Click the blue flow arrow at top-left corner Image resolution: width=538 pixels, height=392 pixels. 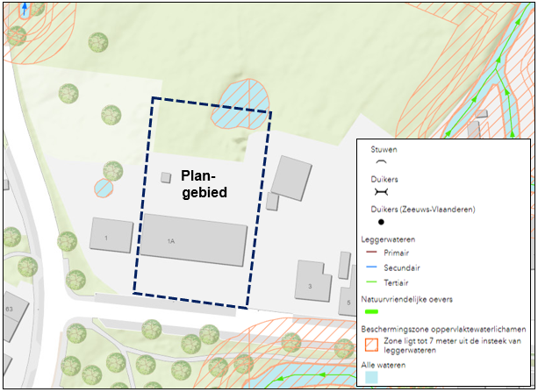coord(24,8)
